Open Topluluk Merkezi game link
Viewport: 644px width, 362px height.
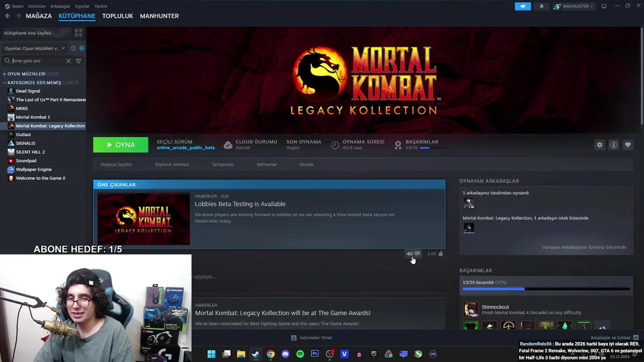[x=172, y=164]
